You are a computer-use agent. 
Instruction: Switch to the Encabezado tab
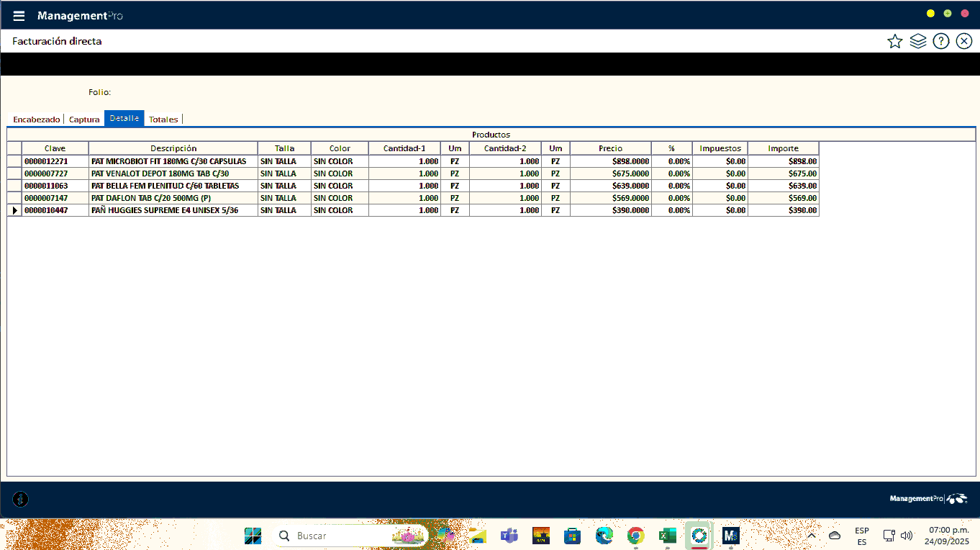coord(37,120)
